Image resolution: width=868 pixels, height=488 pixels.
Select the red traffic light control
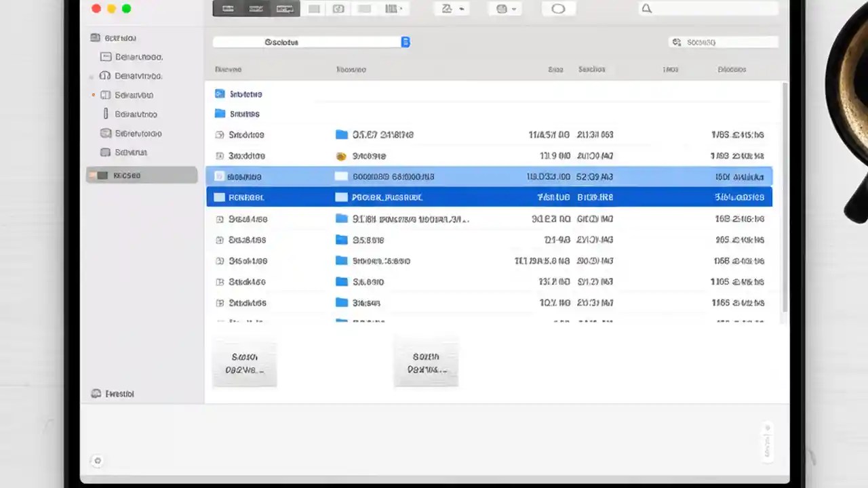[x=95, y=8]
